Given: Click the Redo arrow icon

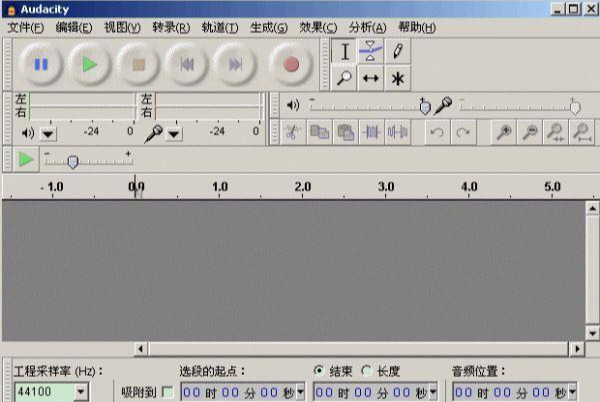Looking at the screenshot, I should (x=463, y=132).
